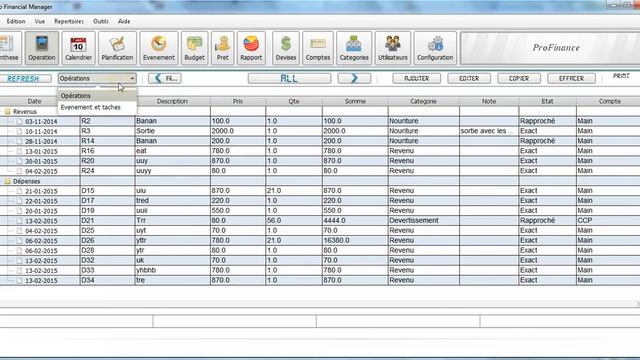Select the row dated 13-01-2015
This screenshot has width=640, height=360.
pyautogui.click(x=320, y=151)
